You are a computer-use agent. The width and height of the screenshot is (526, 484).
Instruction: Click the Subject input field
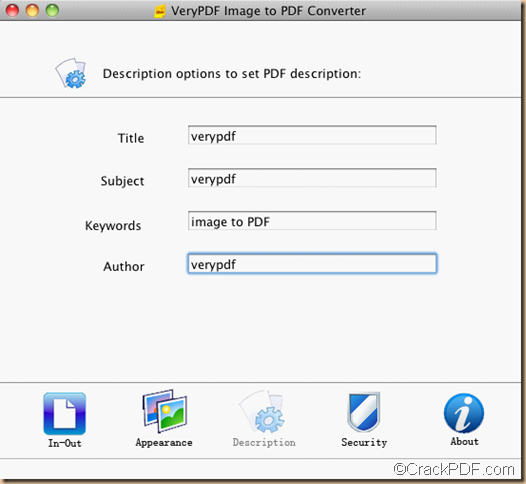(312, 178)
